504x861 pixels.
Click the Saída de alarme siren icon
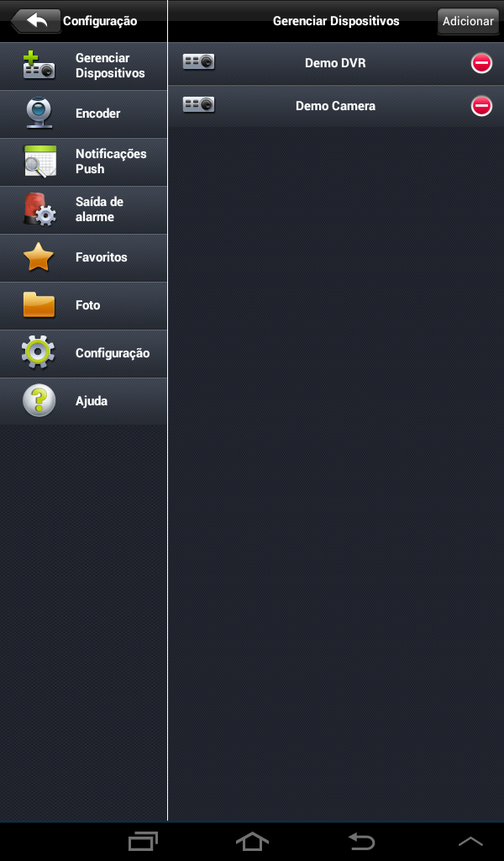(39, 209)
